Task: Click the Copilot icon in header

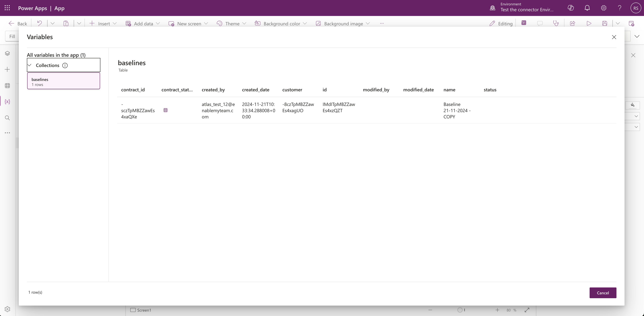Action: [x=571, y=8]
